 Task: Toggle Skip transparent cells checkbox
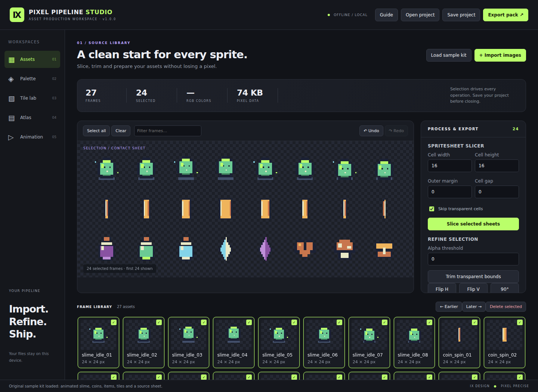pyautogui.click(x=432, y=209)
